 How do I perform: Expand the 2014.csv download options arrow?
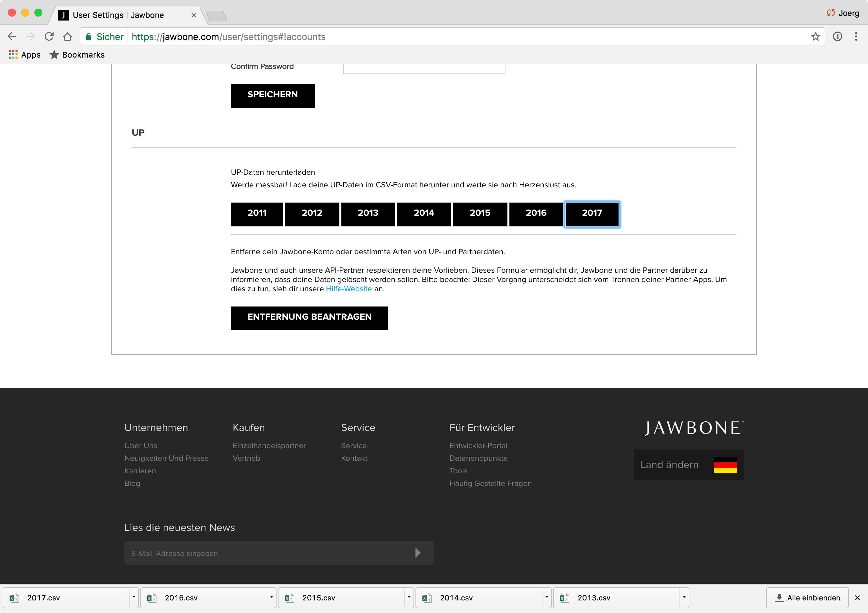point(547,597)
